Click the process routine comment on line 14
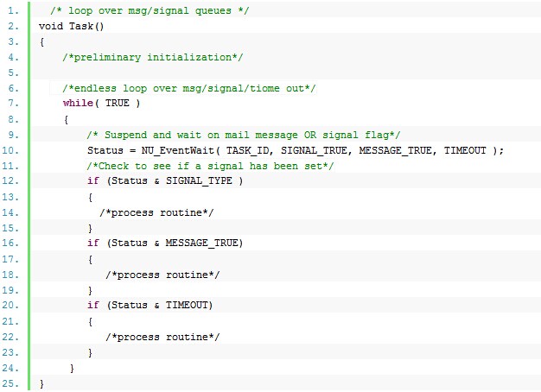 (156, 212)
